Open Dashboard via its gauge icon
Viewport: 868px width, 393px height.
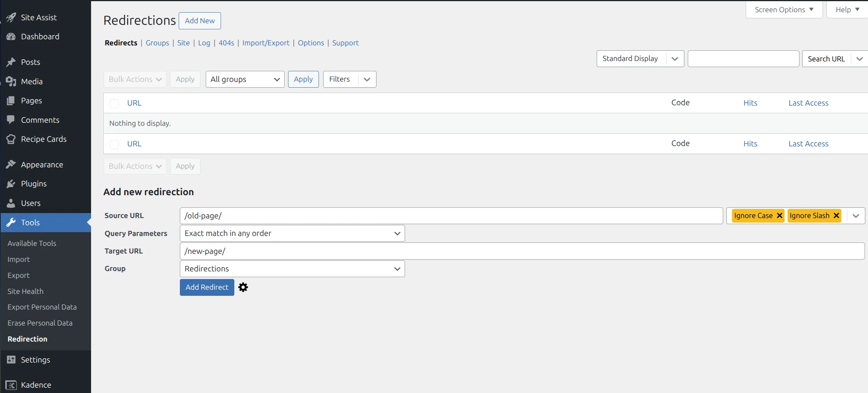(x=11, y=37)
